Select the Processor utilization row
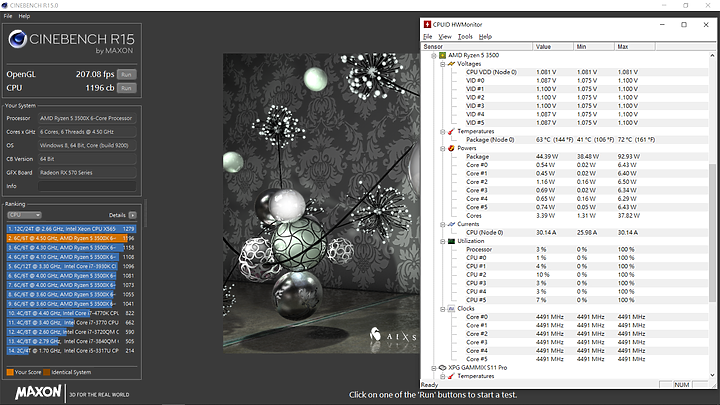This screenshot has height=405, width=720. tap(565, 249)
